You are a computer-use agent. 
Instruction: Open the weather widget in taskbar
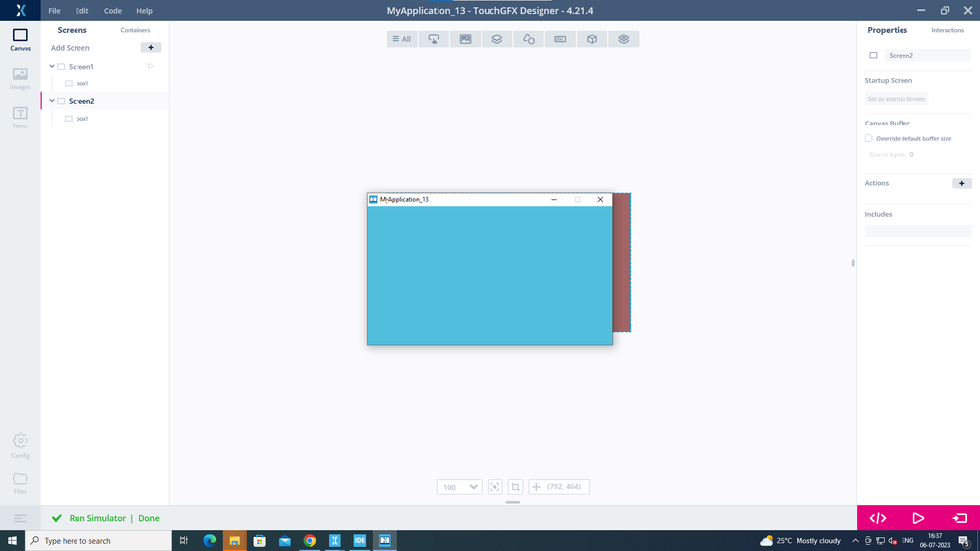coord(800,541)
